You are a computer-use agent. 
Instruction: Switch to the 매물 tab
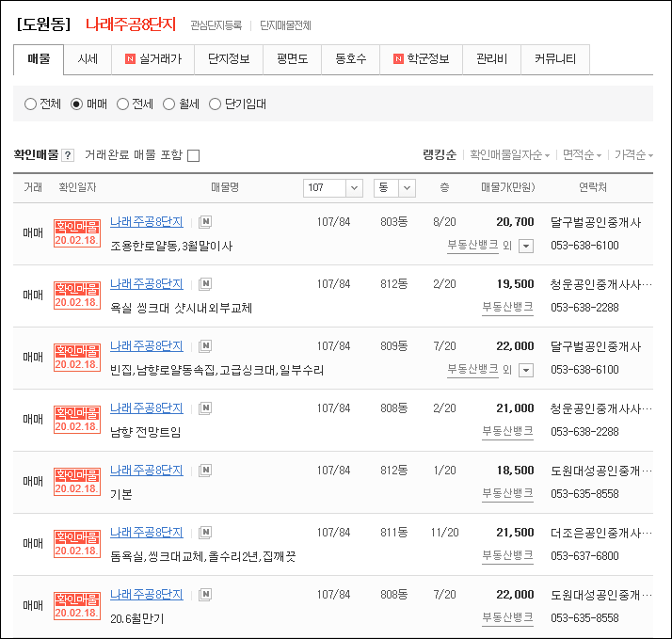pyautogui.click(x=39, y=59)
